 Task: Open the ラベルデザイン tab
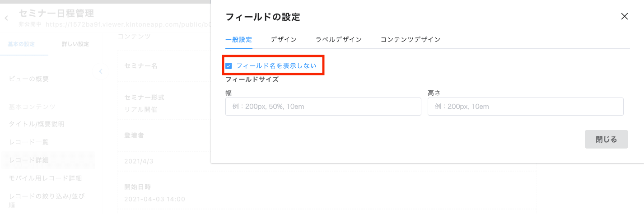[x=339, y=39]
